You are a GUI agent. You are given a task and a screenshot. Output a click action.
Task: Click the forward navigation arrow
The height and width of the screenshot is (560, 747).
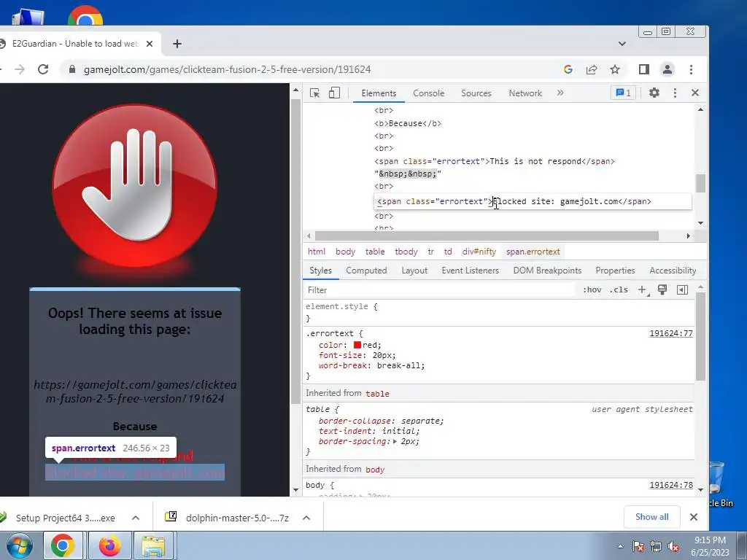[20, 69]
